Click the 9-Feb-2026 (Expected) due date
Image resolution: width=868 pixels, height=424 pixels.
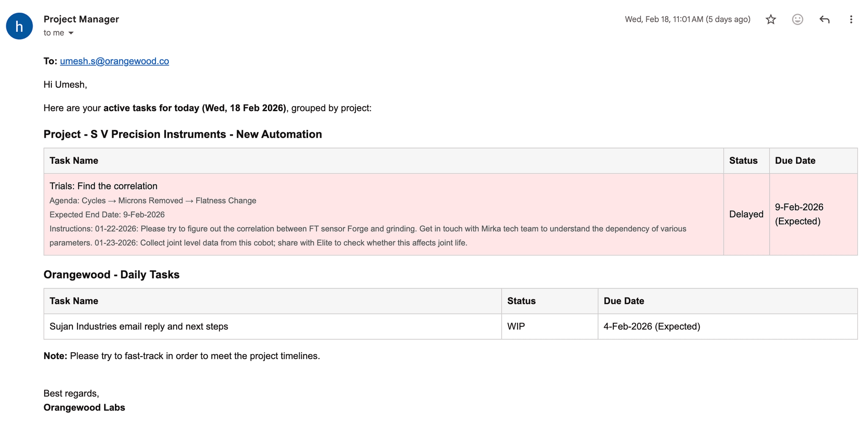pos(799,214)
